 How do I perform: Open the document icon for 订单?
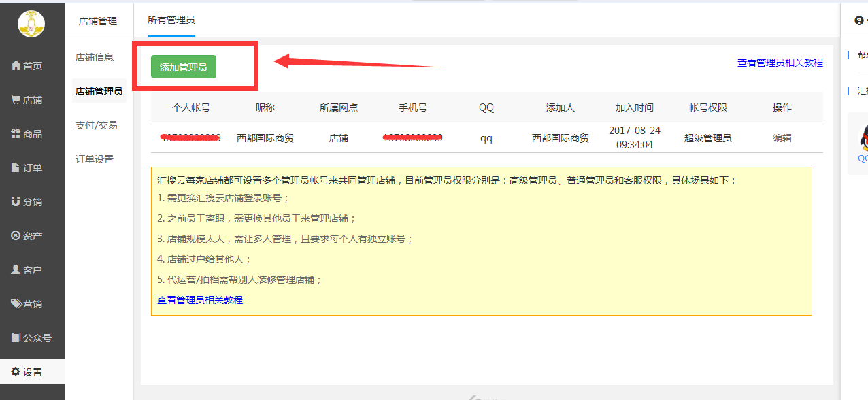click(x=16, y=168)
